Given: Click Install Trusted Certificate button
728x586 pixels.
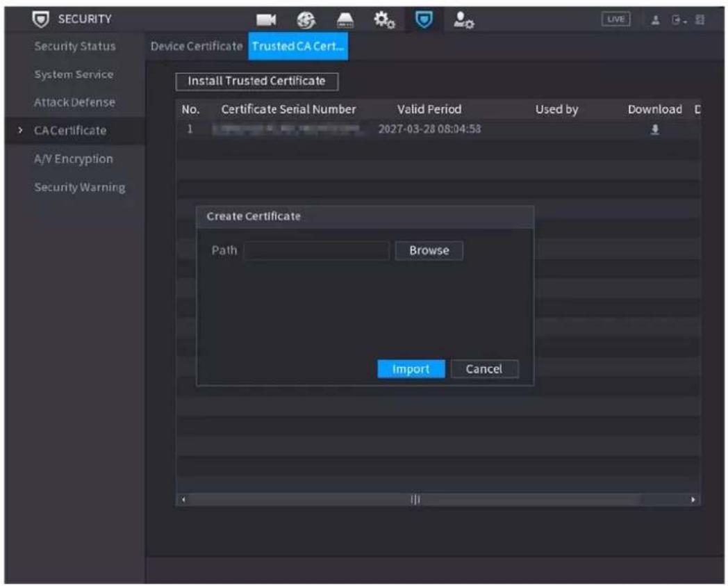Looking at the screenshot, I should [257, 81].
